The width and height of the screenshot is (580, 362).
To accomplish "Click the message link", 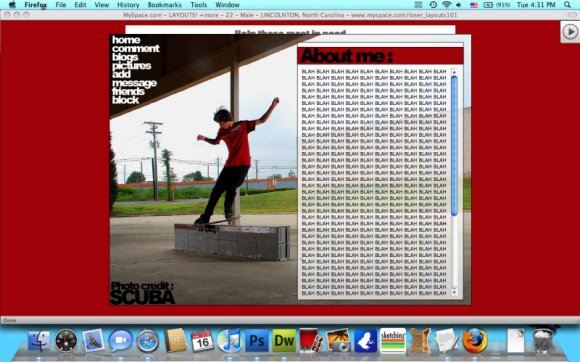I will 134,83.
